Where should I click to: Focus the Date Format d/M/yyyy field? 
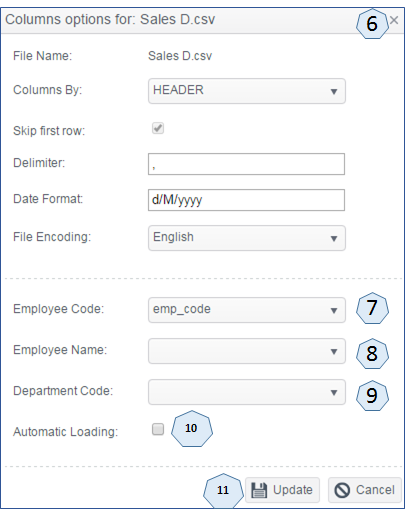click(246, 200)
